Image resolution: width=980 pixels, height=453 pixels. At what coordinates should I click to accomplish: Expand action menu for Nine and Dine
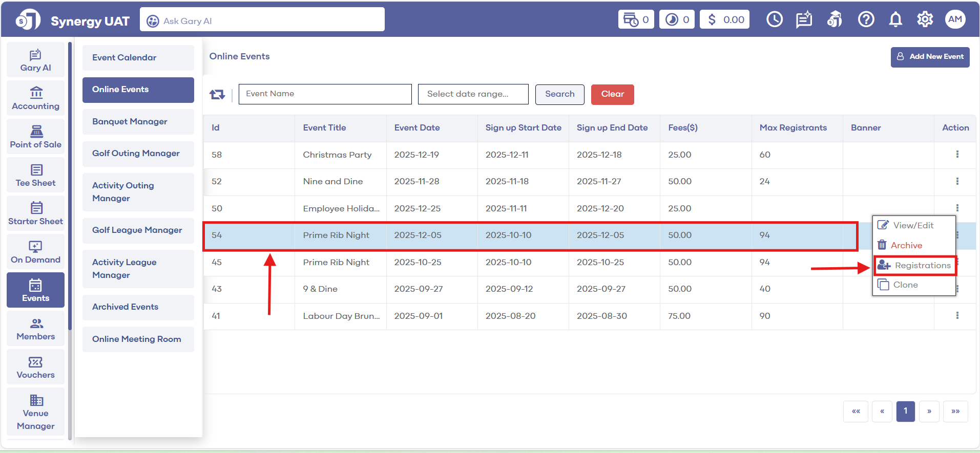pos(957,181)
